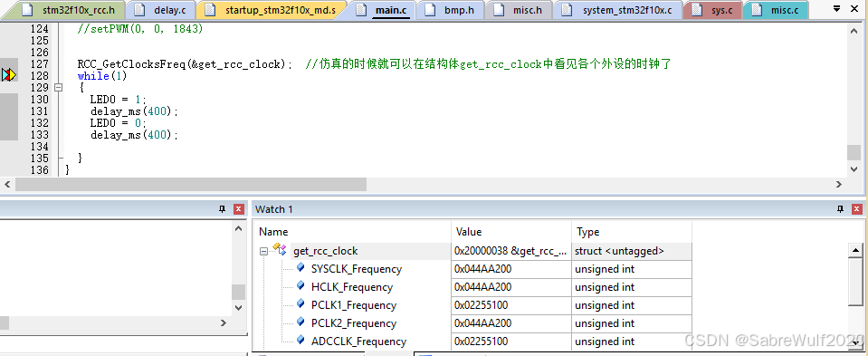
Task: Switch to the misc.h tab
Action: (518, 10)
